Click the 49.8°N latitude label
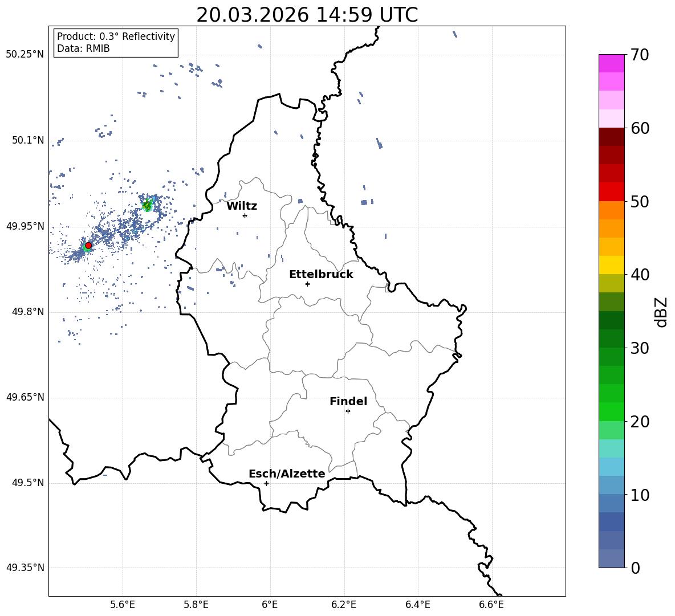 point(28,312)
